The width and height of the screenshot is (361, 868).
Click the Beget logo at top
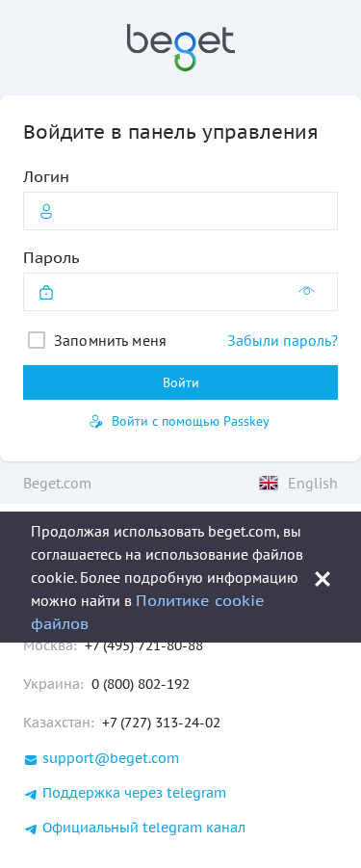(181, 47)
